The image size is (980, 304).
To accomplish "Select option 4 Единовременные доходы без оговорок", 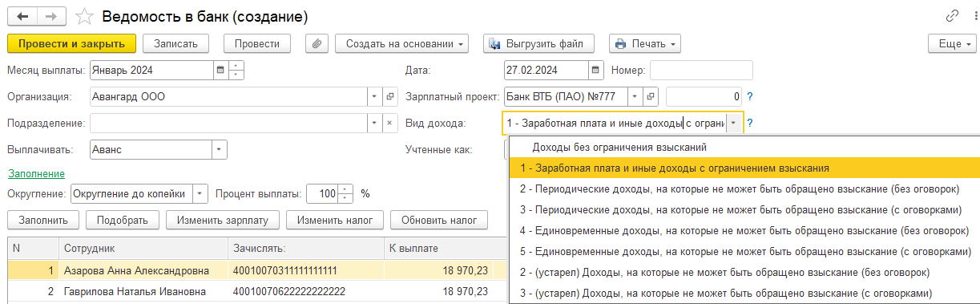I will pos(744,231).
